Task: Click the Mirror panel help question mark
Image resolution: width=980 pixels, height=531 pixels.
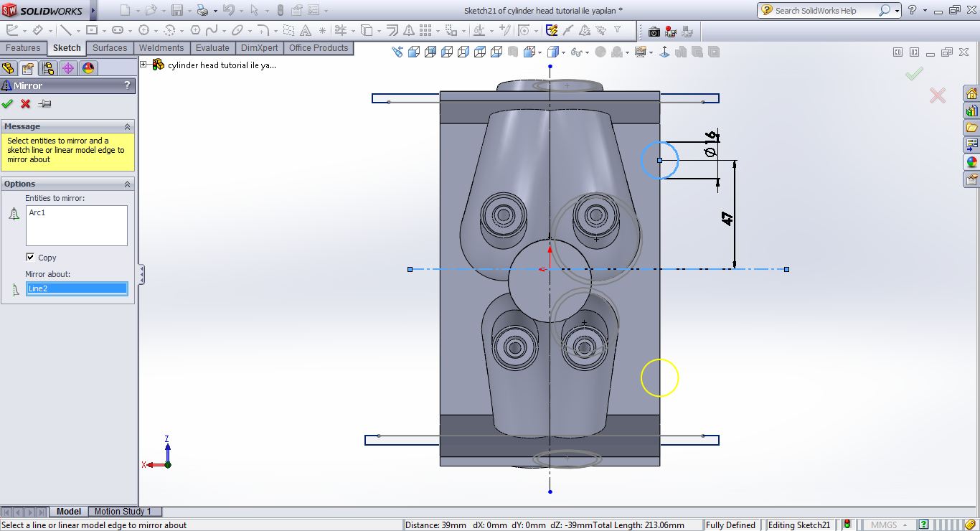Action: [x=128, y=85]
